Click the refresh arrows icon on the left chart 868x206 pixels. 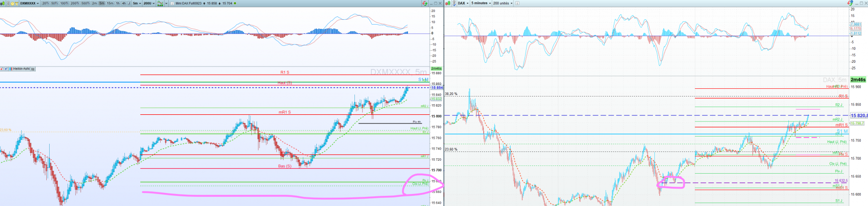coord(425,3)
